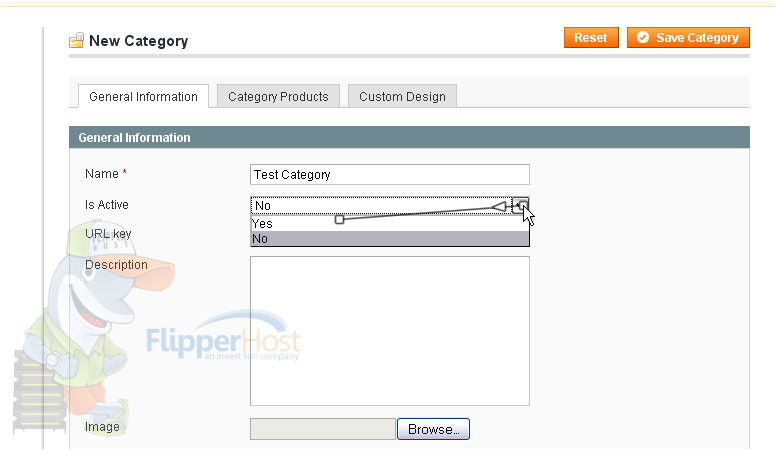This screenshot has width=776, height=450.
Task: Click the New Category folder icon
Action: 76,40
